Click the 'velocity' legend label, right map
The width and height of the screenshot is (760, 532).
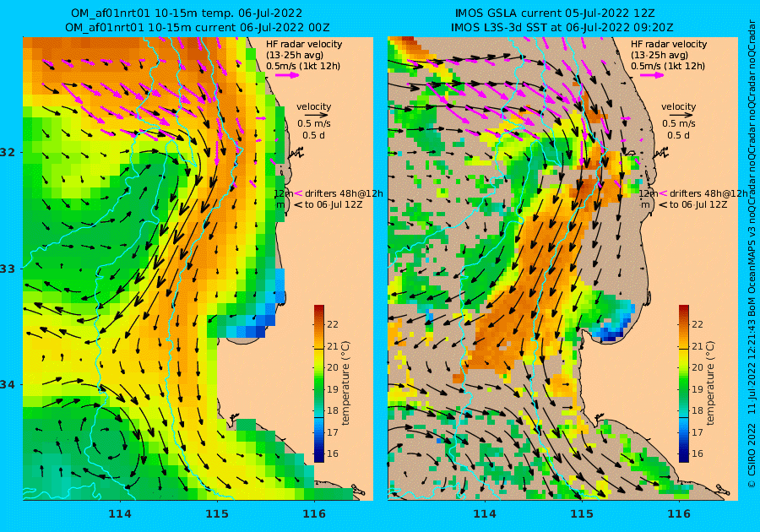click(x=678, y=106)
